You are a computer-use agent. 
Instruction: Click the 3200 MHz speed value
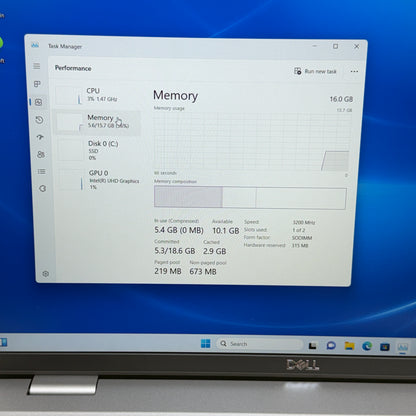coord(304,222)
